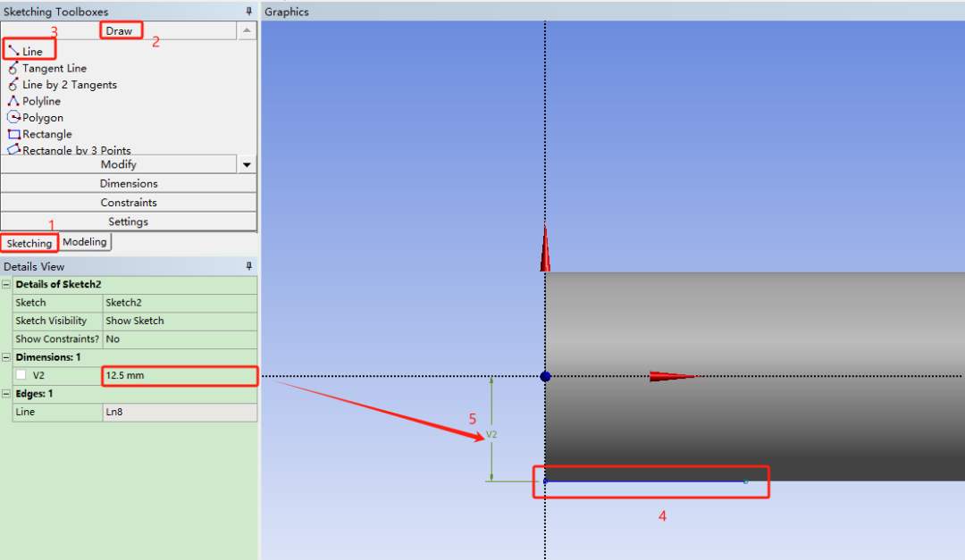The image size is (965, 560).
Task: Open the Constraints toolbox section
Action: [129, 203]
